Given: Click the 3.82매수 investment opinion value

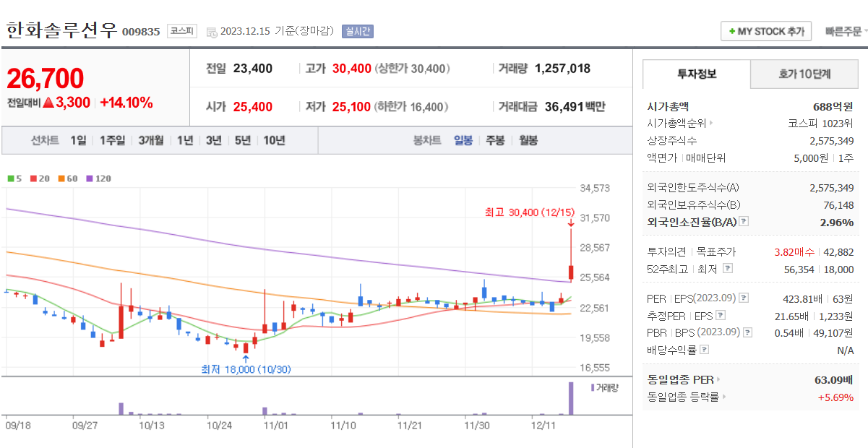Looking at the screenshot, I should (x=794, y=251).
